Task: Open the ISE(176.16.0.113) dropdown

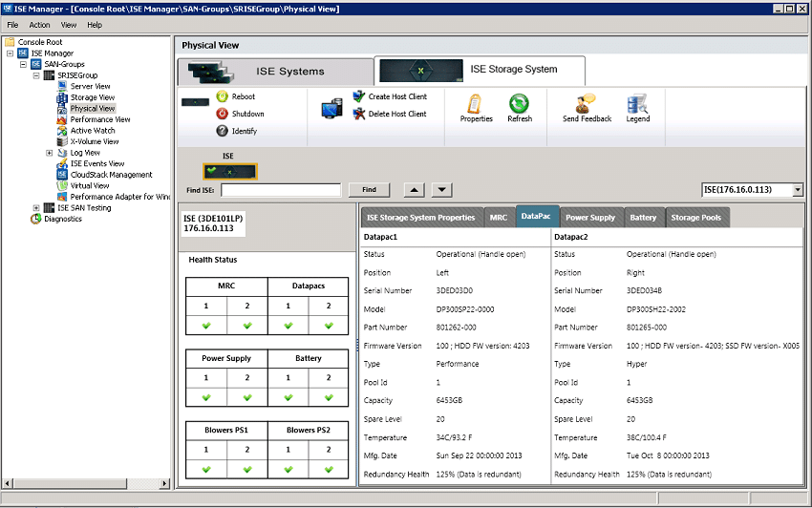Action: pos(798,190)
